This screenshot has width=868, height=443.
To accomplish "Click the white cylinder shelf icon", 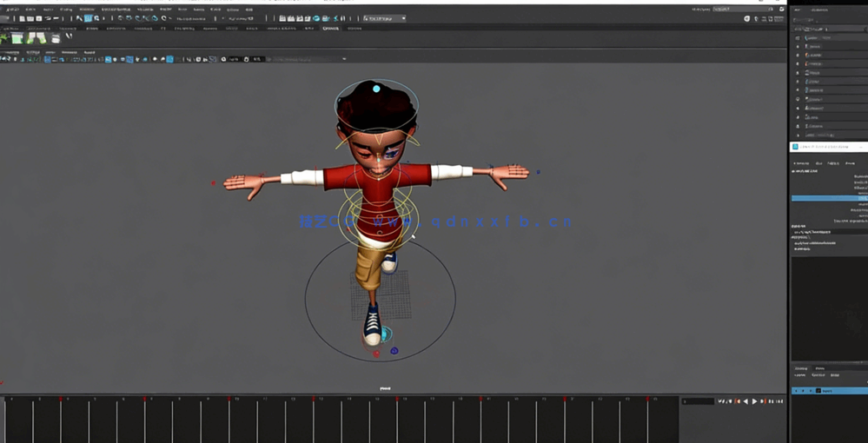I will (56, 38).
